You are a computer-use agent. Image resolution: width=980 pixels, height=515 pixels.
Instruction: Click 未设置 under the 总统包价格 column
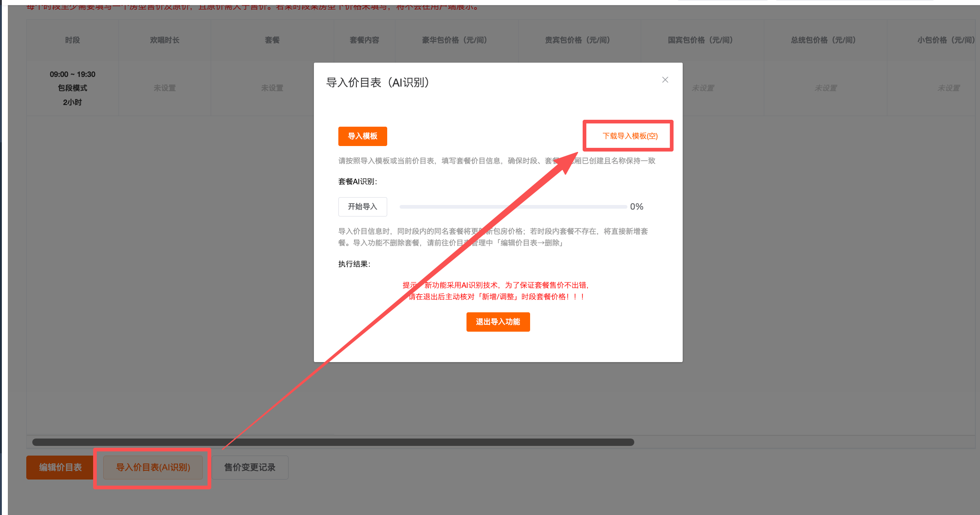pyautogui.click(x=826, y=88)
